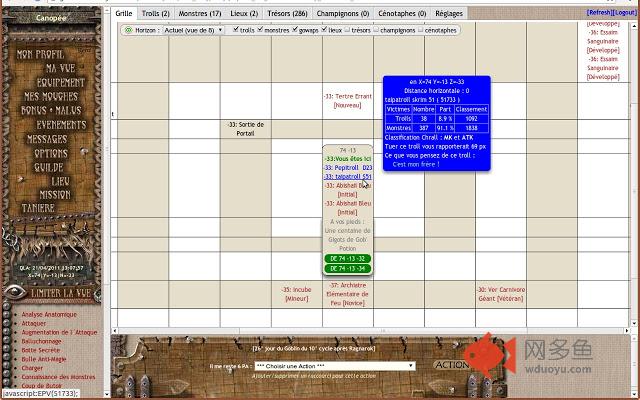Click the Botte Secrète action link
Screen dimensions: 640x400
coord(40,350)
